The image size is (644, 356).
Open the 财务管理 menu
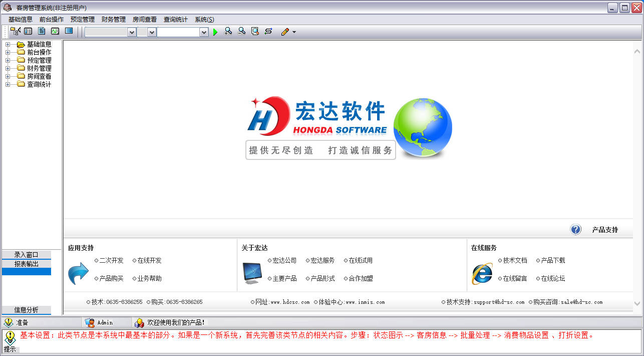click(x=114, y=20)
